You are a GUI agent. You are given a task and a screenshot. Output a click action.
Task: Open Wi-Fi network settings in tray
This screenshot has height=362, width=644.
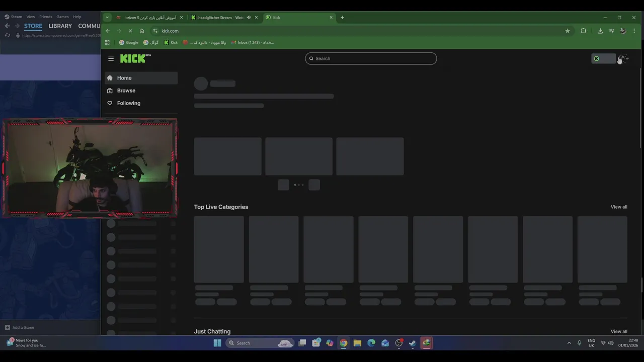(x=603, y=343)
